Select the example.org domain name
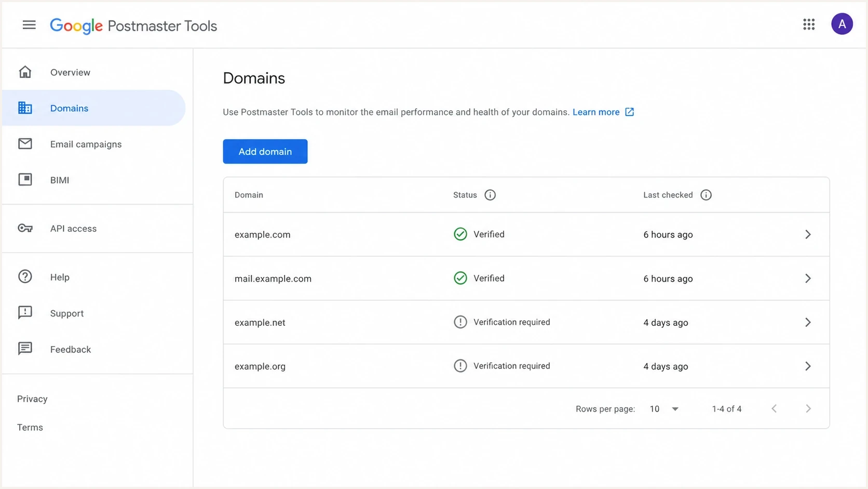868x489 pixels. tap(260, 366)
